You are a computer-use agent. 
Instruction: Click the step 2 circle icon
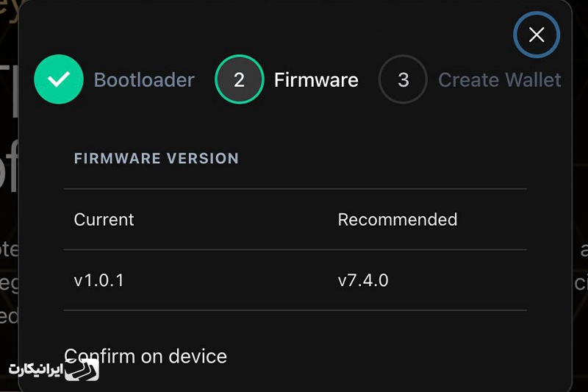click(240, 79)
